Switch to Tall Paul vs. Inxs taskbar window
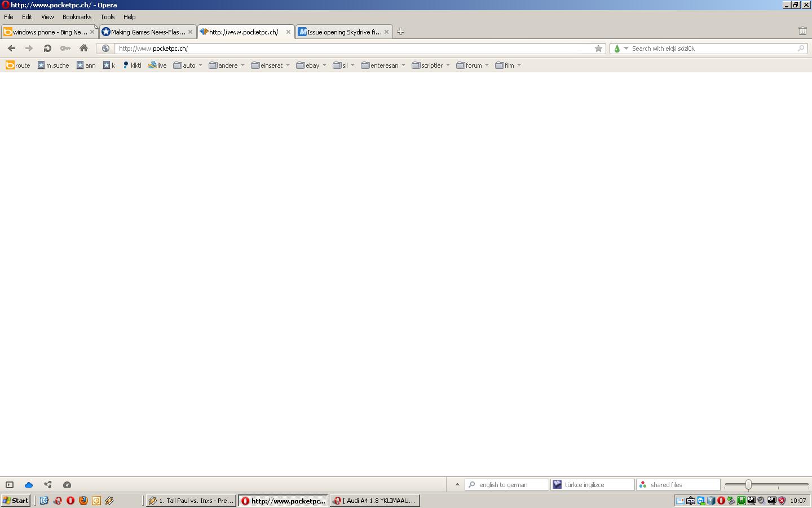The image size is (812, 508). [191, 501]
